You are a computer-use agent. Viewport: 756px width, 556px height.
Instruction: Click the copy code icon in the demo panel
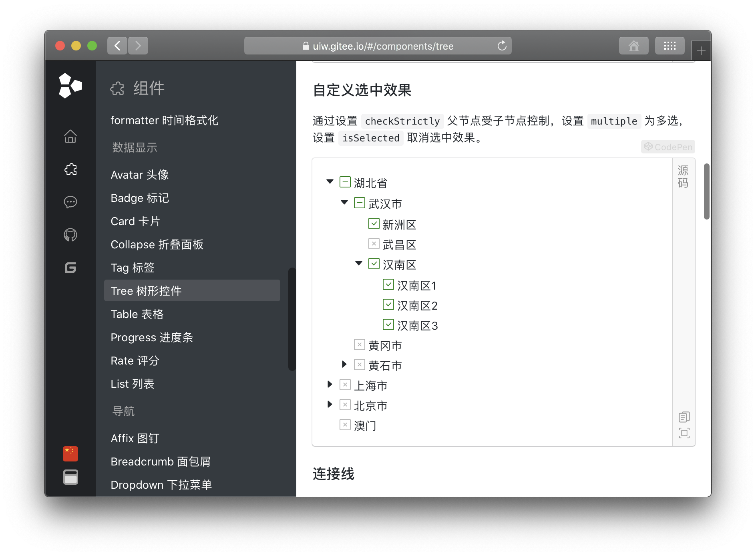684,417
